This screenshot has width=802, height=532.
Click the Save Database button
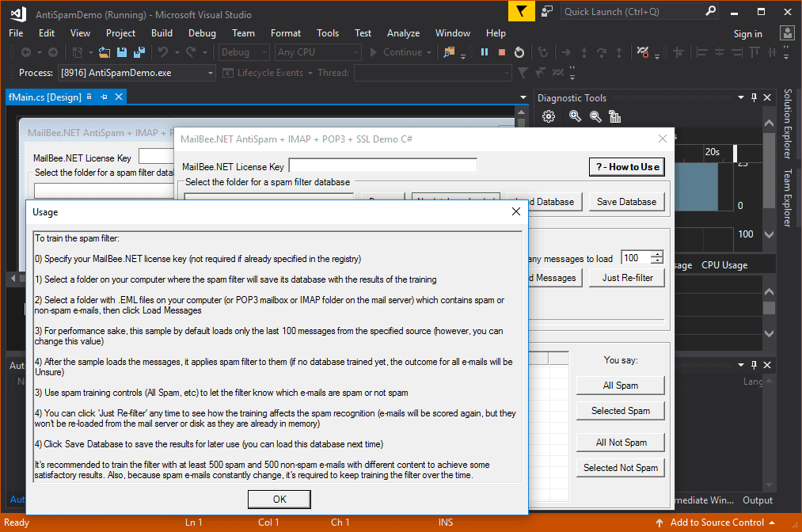pyautogui.click(x=626, y=202)
